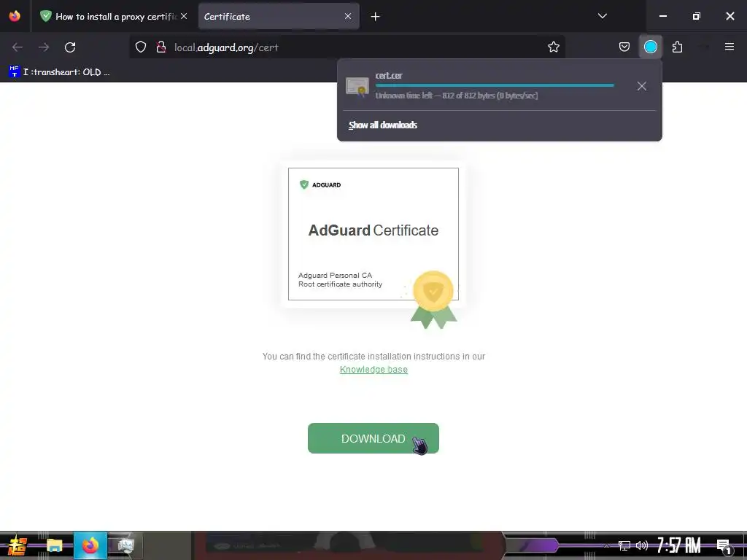
Task: Open the monitor app icon on taskbar
Action: pyautogui.click(x=125, y=545)
